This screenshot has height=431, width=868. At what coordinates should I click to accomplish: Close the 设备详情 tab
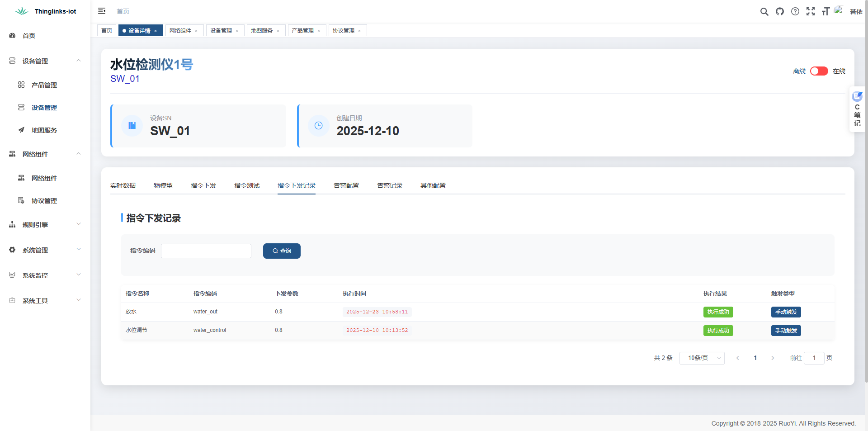(x=156, y=31)
